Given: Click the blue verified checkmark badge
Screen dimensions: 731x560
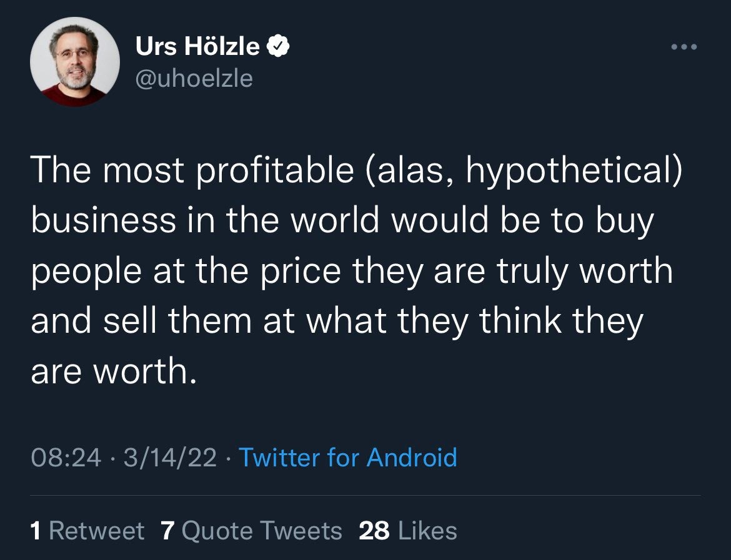Looking at the screenshot, I should click(277, 47).
